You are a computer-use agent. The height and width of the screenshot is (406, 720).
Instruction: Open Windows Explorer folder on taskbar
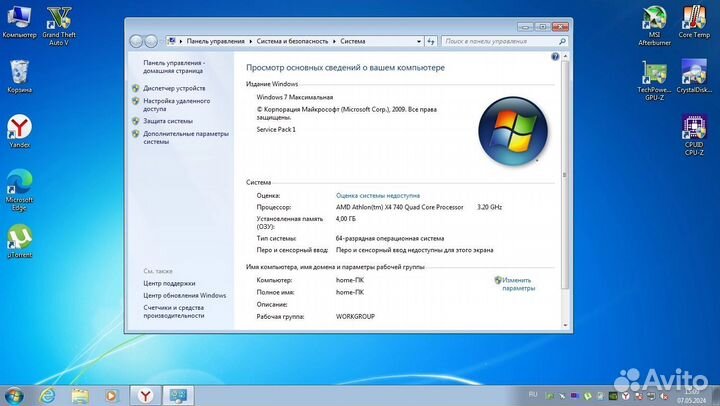(80, 395)
